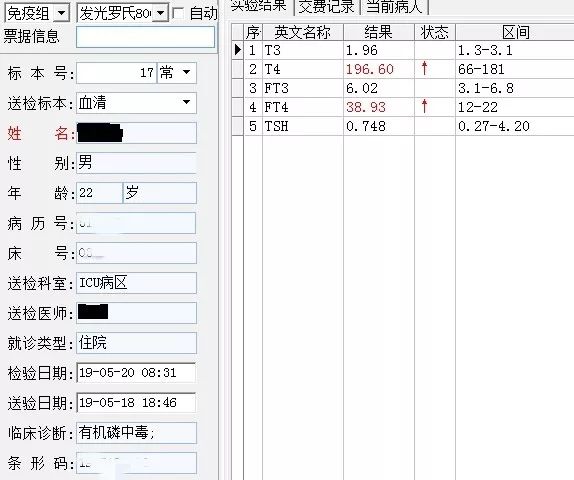
Task: Switch to the 当前病人 tab
Action: (394, 7)
